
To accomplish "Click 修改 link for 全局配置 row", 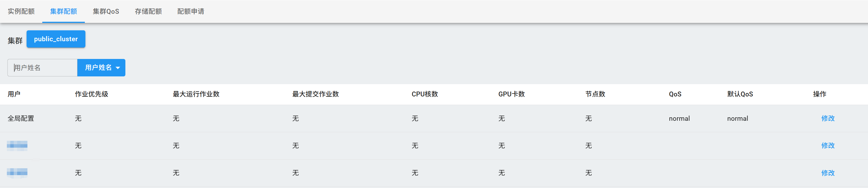I will [827, 118].
